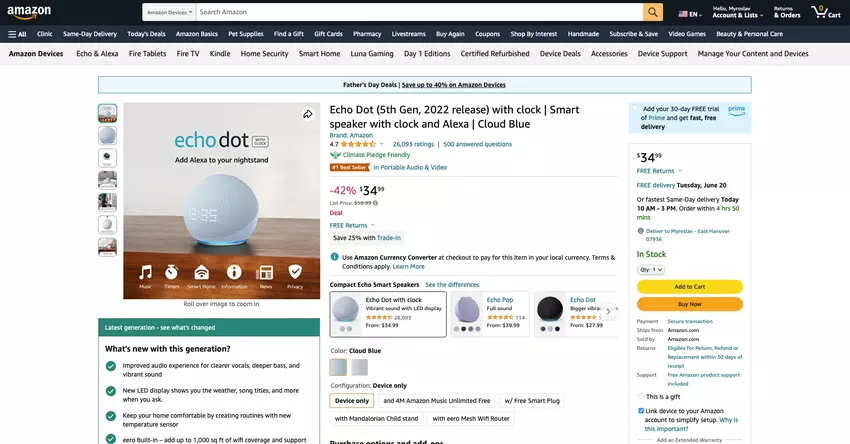Select the second product thumbnail image
850x444 pixels.
[x=107, y=135]
